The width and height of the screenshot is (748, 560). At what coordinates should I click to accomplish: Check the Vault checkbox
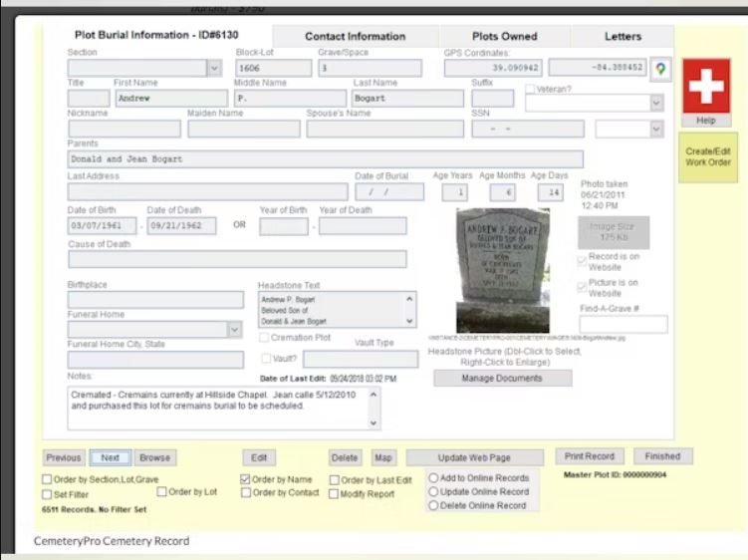coord(266,358)
